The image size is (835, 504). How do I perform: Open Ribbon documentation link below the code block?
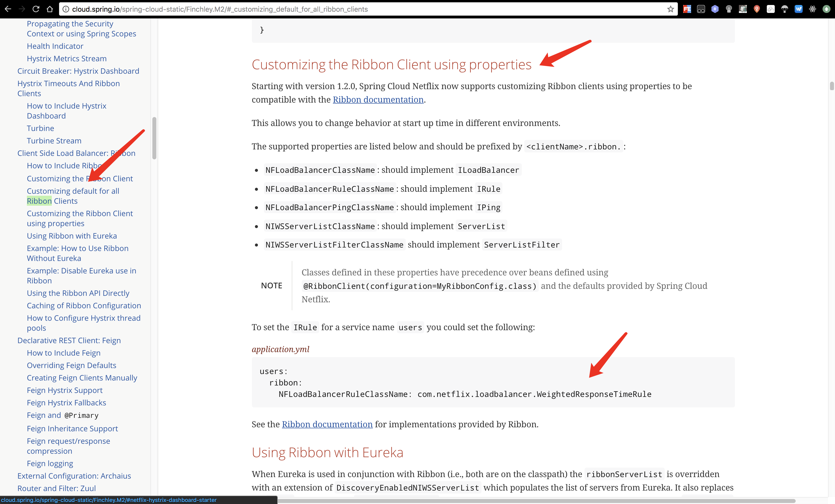click(327, 424)
